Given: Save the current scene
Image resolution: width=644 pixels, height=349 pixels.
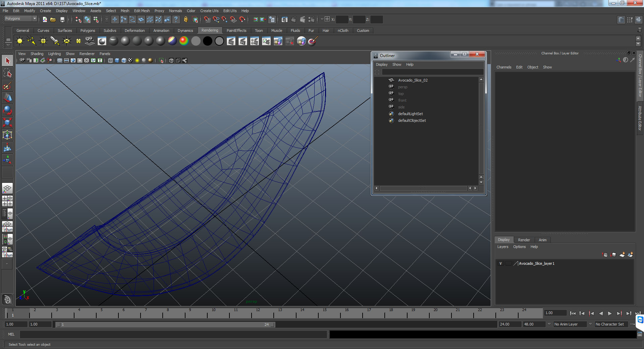Looking at the screenshot, I should 62,19.
